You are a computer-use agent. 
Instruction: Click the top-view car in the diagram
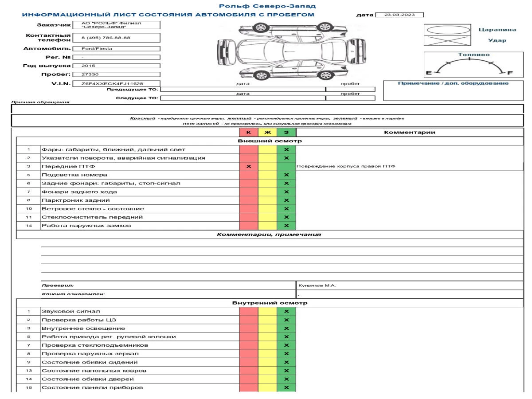285,48
